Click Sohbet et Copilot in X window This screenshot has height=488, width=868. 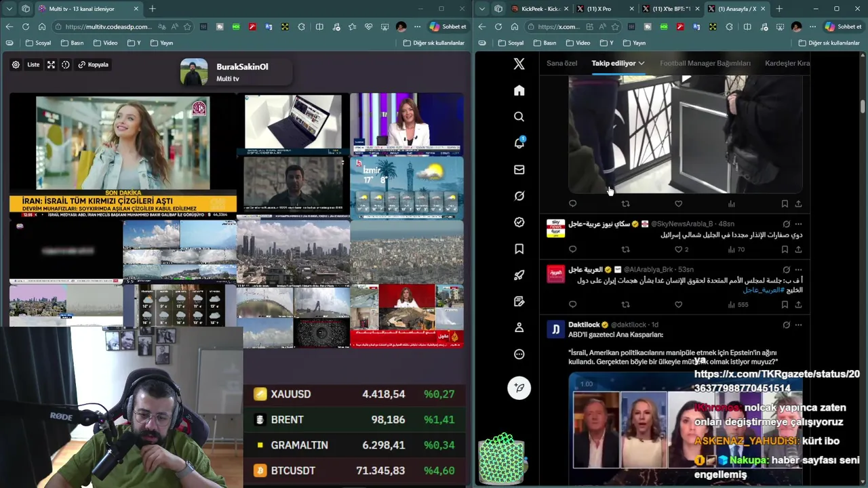tap(843, 26)
